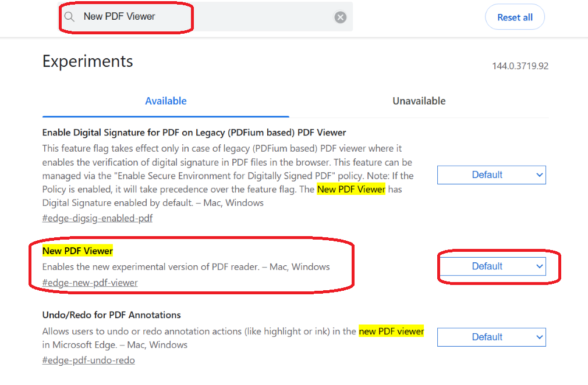The image size is (588, 385).
Task: Click the Enable Digital Signature flag title
Action: [x=194, y=133]
